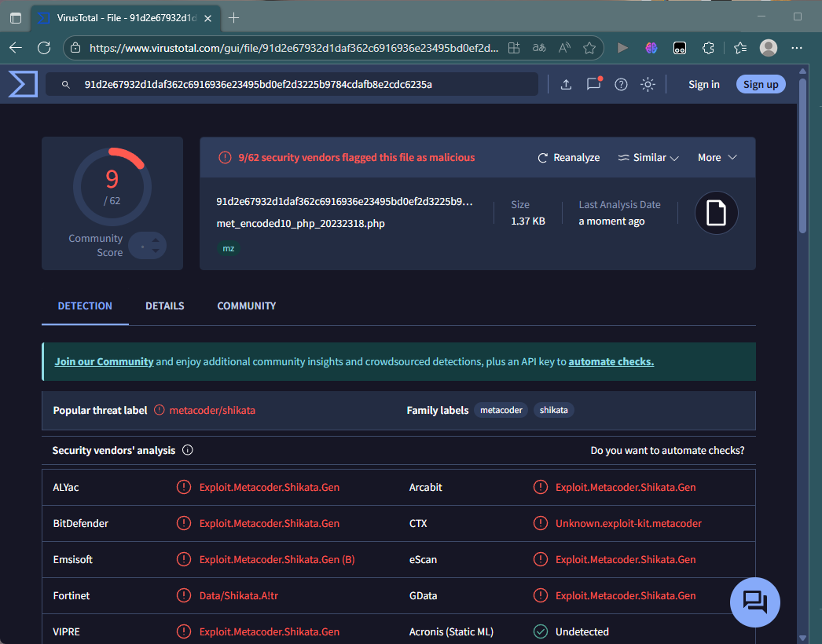Viewport: 822px width, 644px height.
Task: Click the Sign up button
Action: click(x=761, y=84)
